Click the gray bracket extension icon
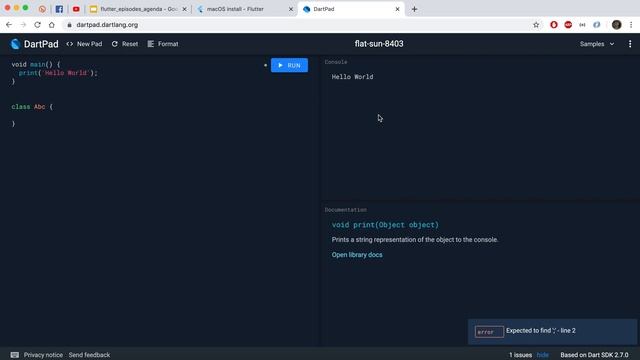Image resolution: width=640 pixels, height=360 pixels. 582,25
